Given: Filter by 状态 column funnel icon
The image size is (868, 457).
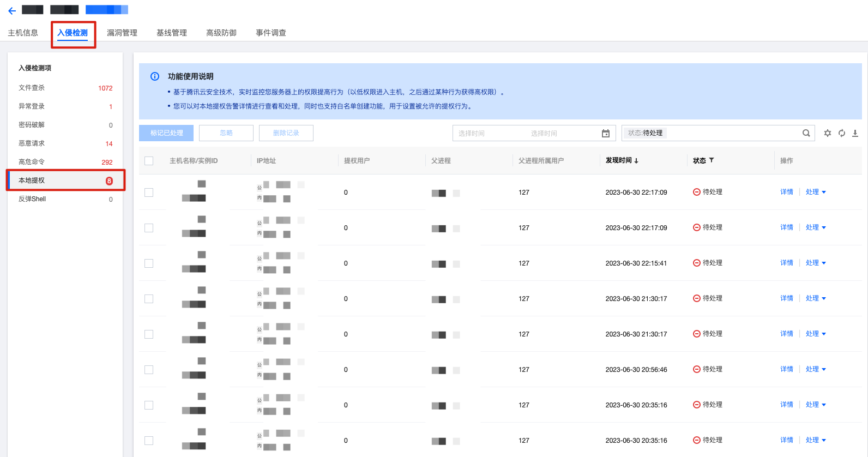Looking at the screenshot, I should pyautogui.click(x=712, y=160).
